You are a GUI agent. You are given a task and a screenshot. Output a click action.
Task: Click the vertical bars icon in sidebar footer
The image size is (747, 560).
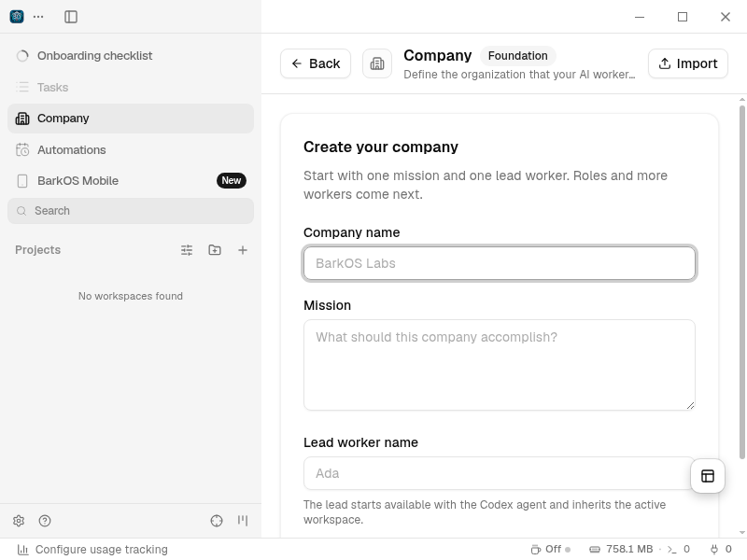click(243, 521)
